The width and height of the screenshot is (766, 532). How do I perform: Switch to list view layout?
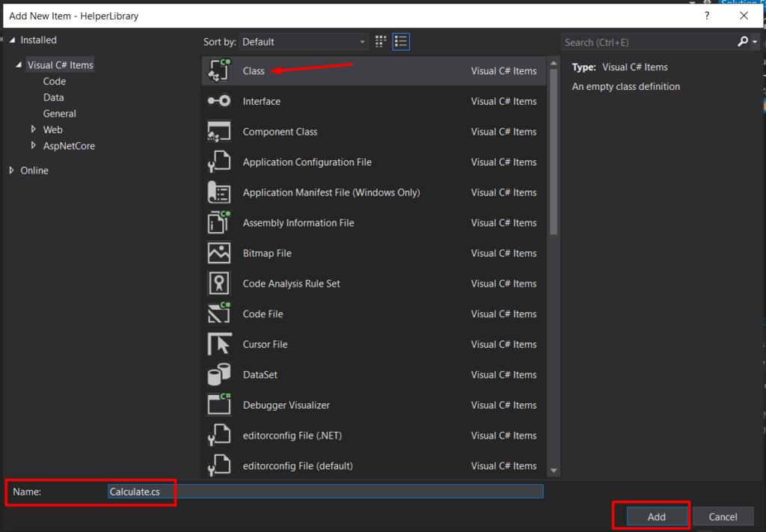click(401, 41)
